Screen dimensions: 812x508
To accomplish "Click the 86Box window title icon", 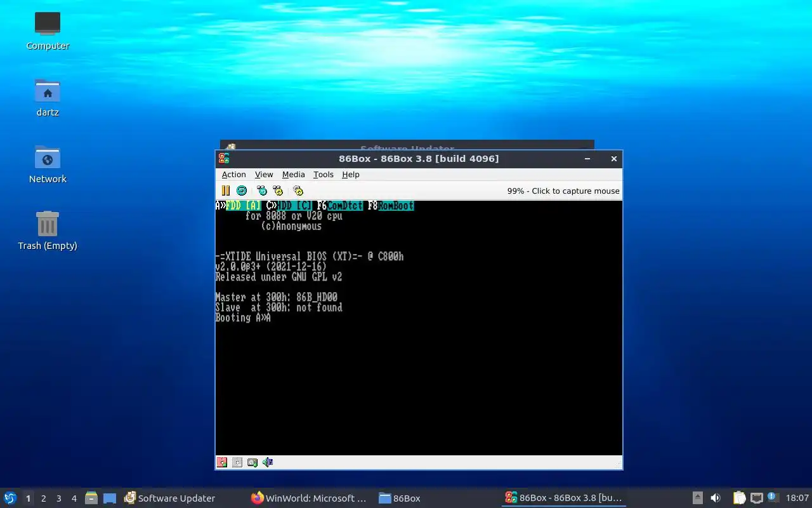I will click(224, 159).
